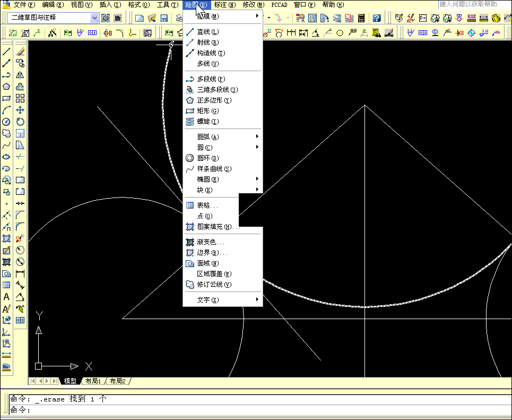The height and width of the screenshot is (420, 512).
Task: Open the workspace settings gear icon
Action: click(106, 18)
